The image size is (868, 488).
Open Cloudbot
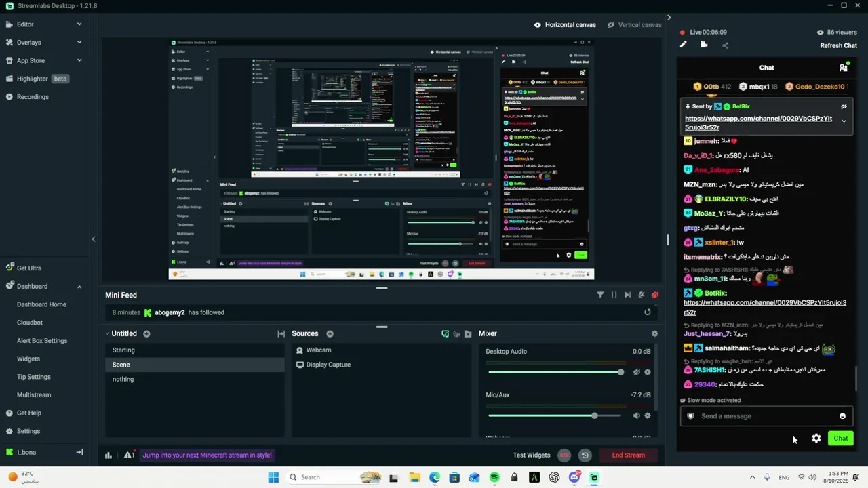tap(30, 323)
